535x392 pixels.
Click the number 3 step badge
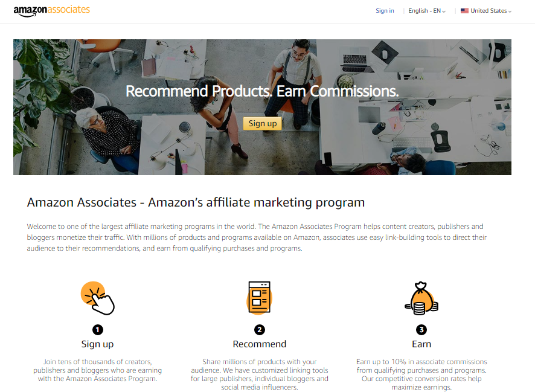click(421, 330)
